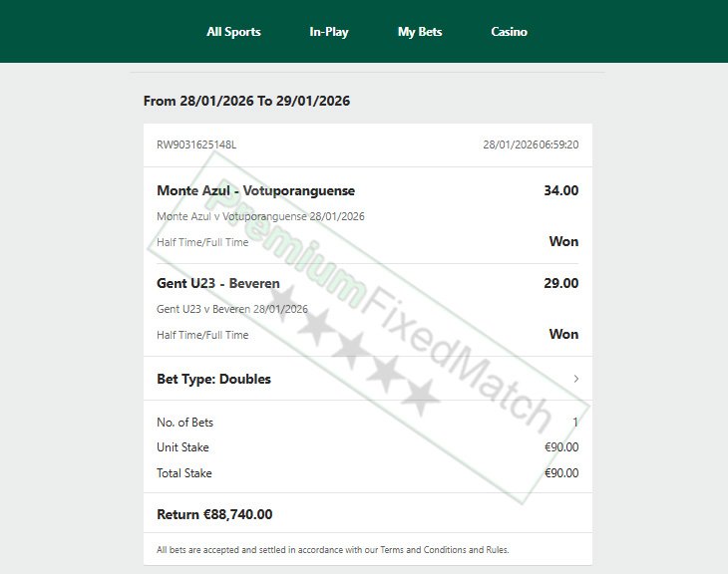This screenshot has height=574, width=728.
Task: Click Won status for Monte Azul bet
Action: coord(563,242)
